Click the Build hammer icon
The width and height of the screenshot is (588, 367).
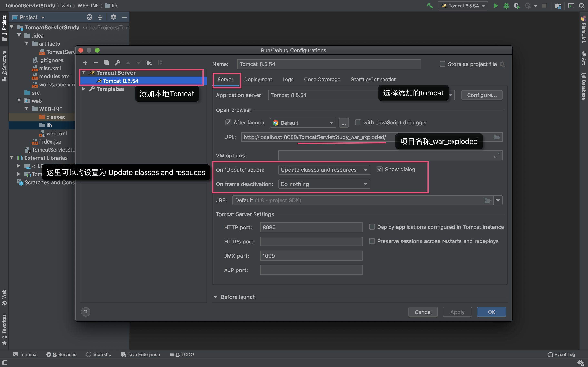[x=430, y=6]
